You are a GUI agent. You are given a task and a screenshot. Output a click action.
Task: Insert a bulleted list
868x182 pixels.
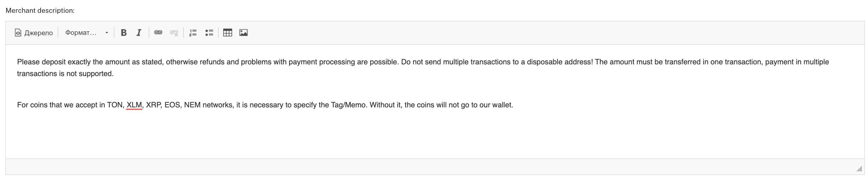[x=209, y=33]
